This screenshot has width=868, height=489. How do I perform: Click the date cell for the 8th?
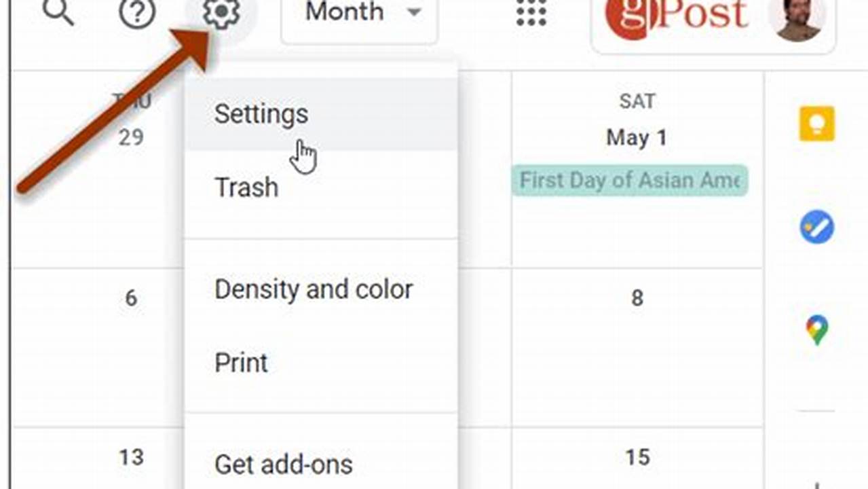click(635, 297)
